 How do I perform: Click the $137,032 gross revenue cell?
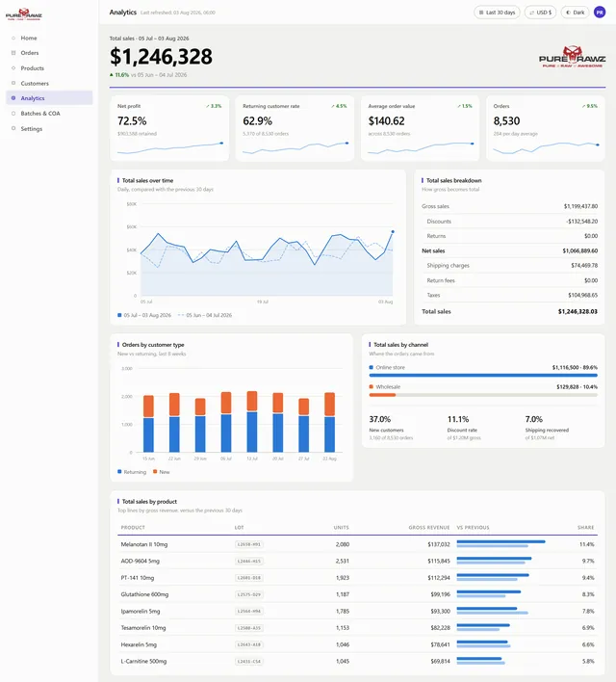[x=439, y=544]
